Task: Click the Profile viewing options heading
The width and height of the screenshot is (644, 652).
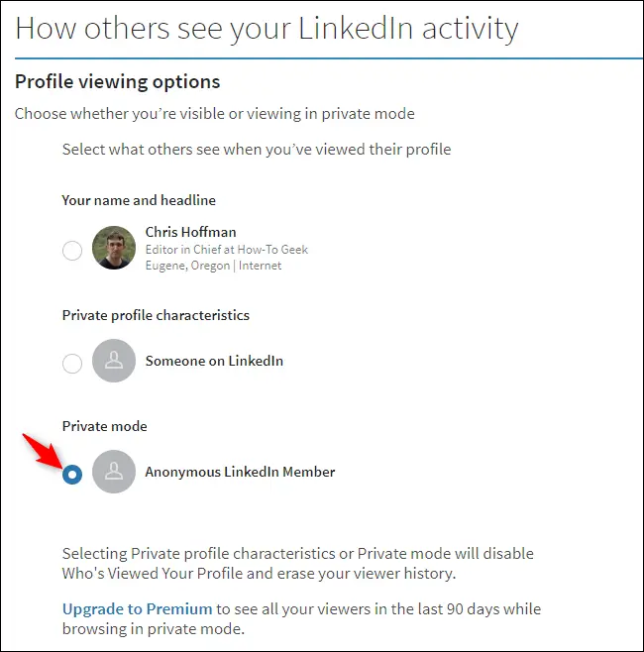Action: coord(118,81)
